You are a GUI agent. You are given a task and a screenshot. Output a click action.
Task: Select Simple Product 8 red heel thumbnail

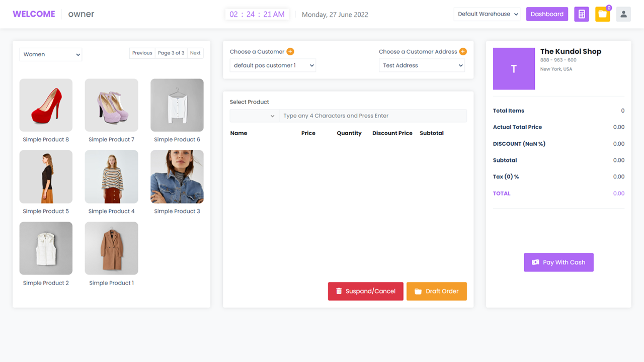(x=46, y=105)
